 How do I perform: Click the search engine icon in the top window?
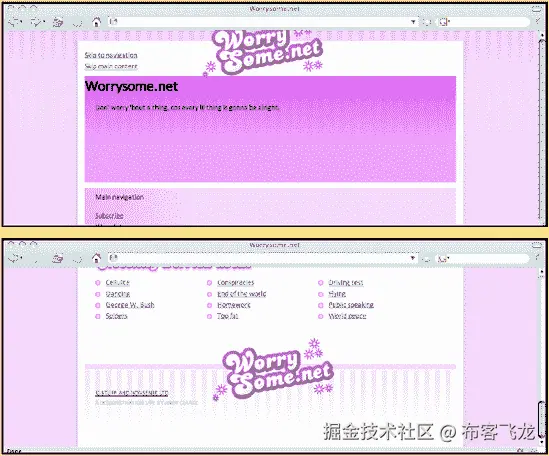tap(444, 22)
